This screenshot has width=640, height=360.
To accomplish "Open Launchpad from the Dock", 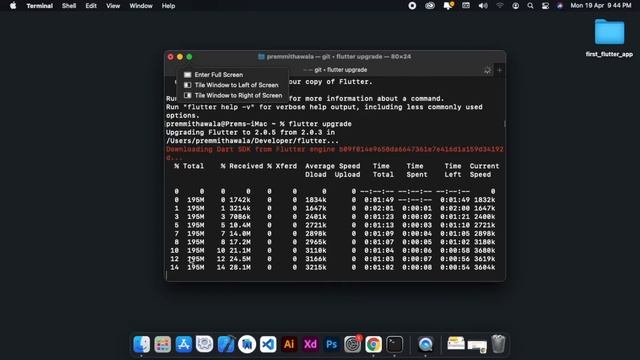I will pos(162,344).
